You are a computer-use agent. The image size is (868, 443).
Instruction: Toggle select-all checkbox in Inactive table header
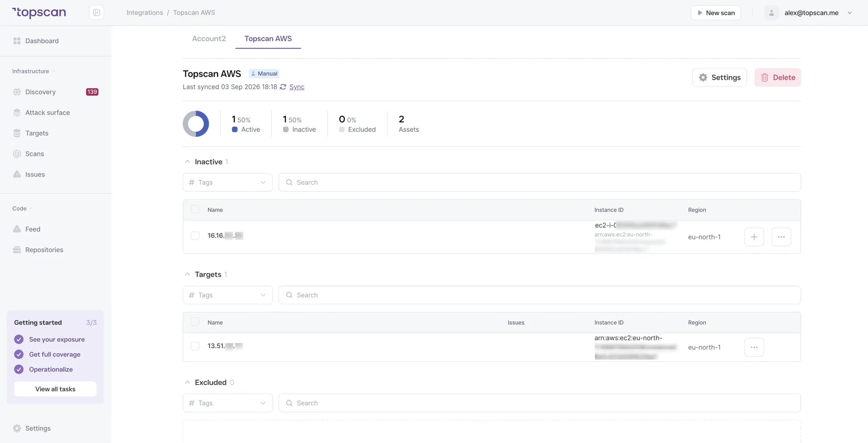[195, 209]
